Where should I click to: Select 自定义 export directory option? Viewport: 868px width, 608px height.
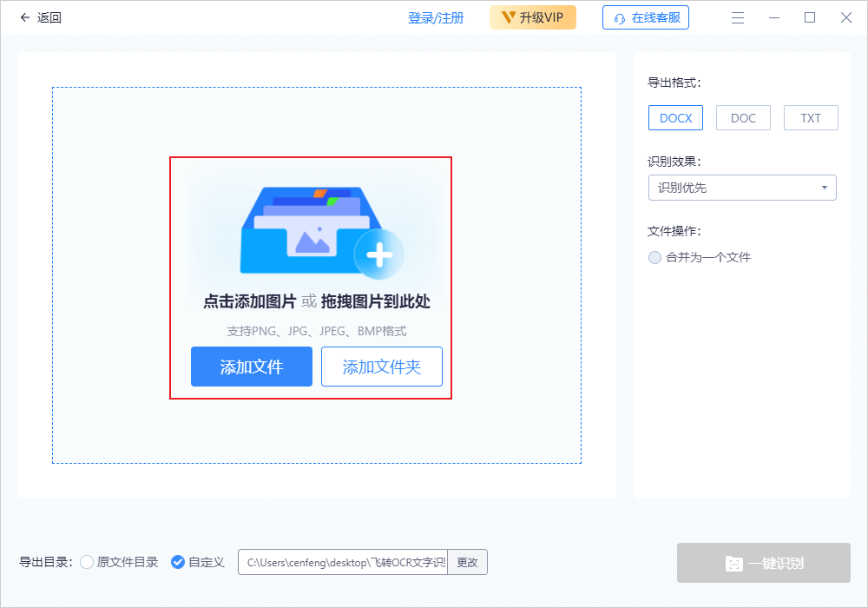click(178, 562)
